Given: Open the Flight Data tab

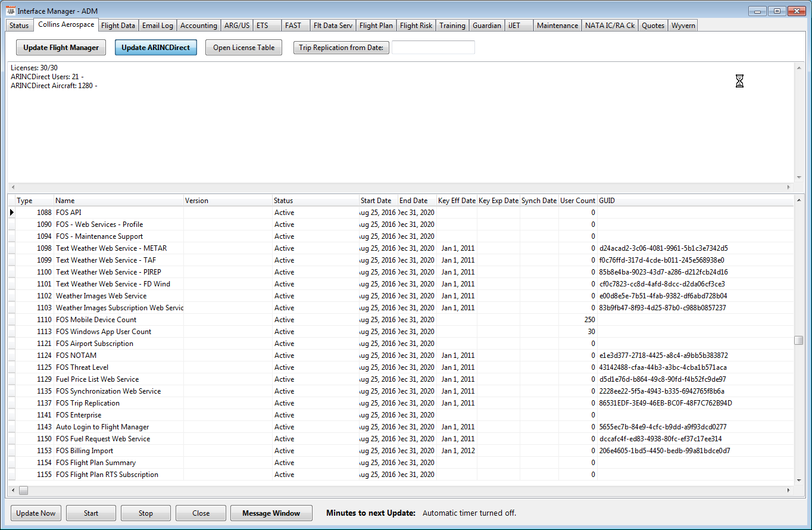Looking at the screenshot, I should point(118,26).
